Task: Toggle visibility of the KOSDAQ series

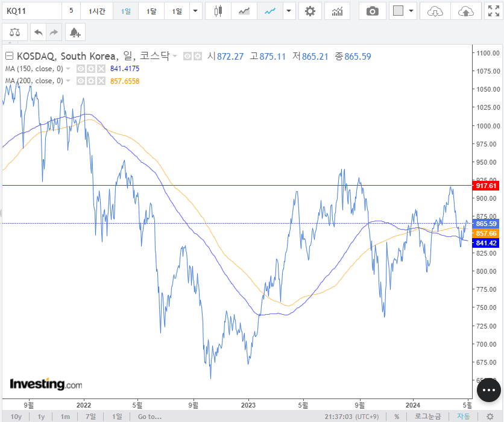Action: (x=187, y=56)
